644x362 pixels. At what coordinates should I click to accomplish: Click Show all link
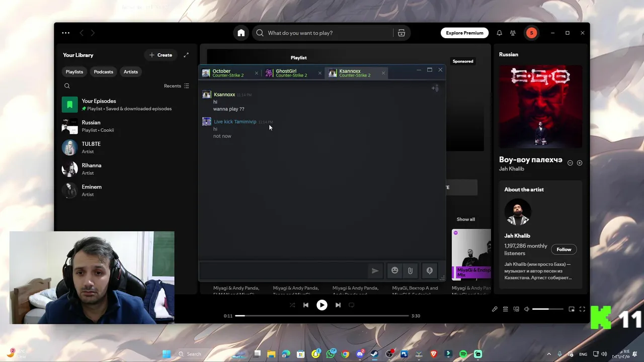465,219
